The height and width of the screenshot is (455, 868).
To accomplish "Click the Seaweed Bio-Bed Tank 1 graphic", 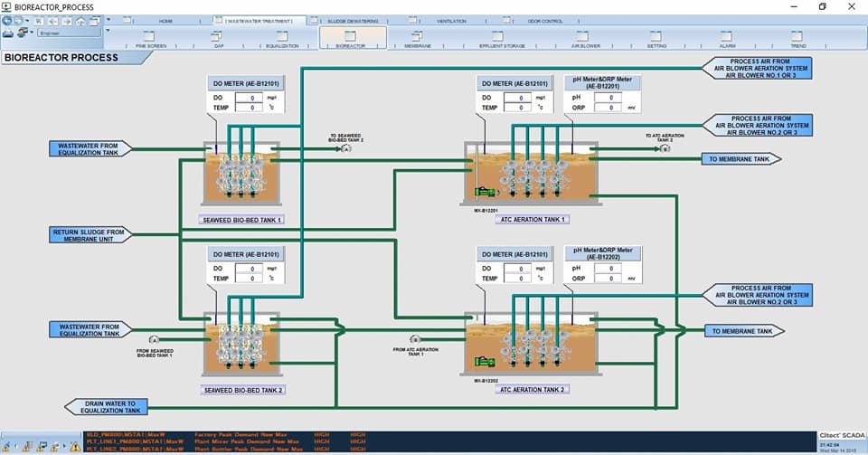I will click(x=241, y=174).
